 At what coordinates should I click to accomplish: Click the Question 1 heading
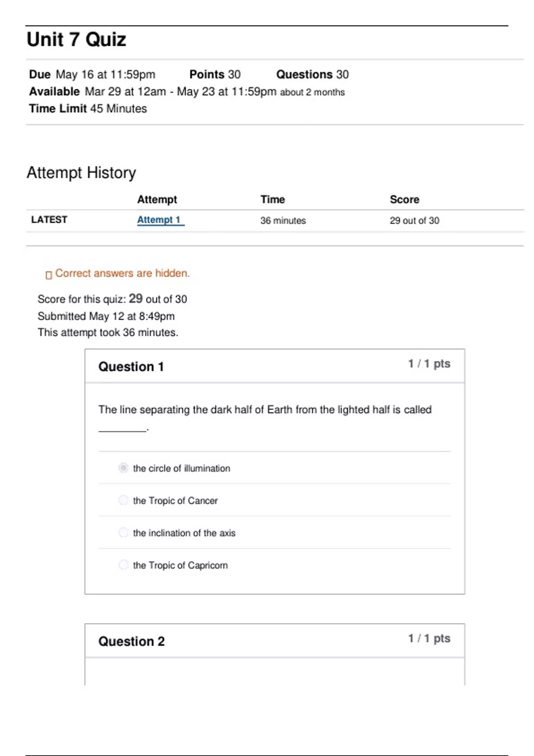131,366
